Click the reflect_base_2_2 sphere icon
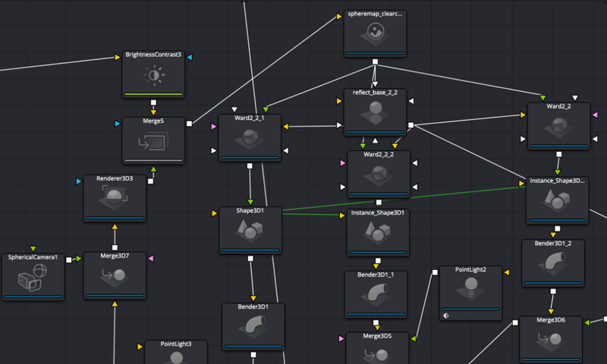Screen dimensions: 607x364 click(x=375, y=111)
